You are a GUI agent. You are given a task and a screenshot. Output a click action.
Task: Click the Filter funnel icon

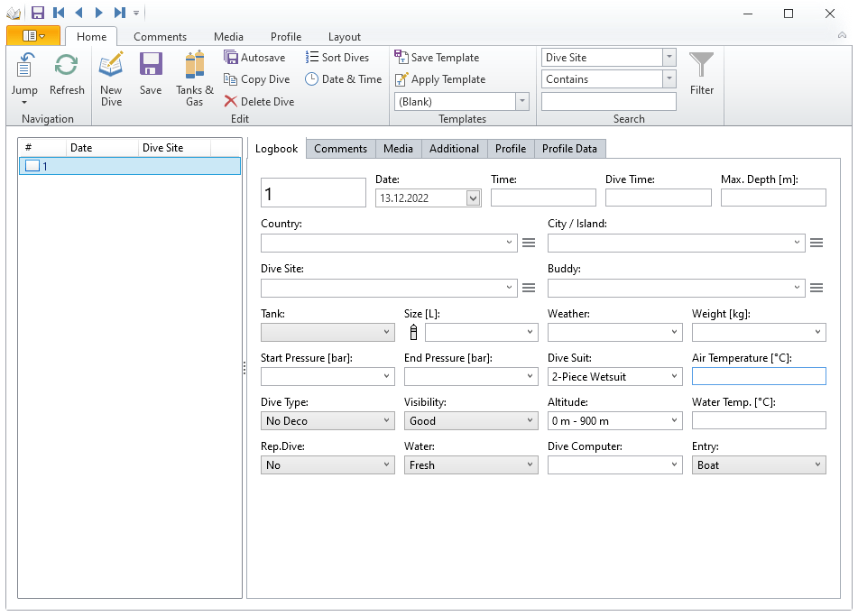[x=701, y=65]
